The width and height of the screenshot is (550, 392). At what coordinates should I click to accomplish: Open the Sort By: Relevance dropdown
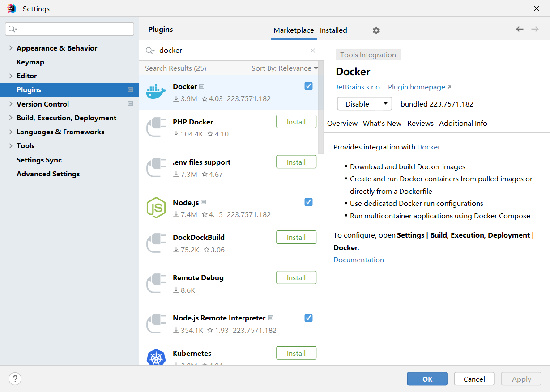coord(285,68)
